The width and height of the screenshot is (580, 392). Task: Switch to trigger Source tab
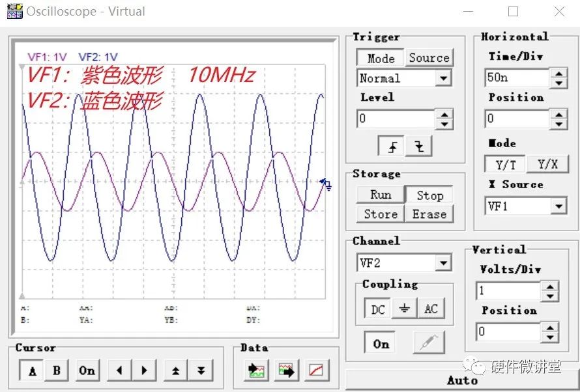(429, 58)
